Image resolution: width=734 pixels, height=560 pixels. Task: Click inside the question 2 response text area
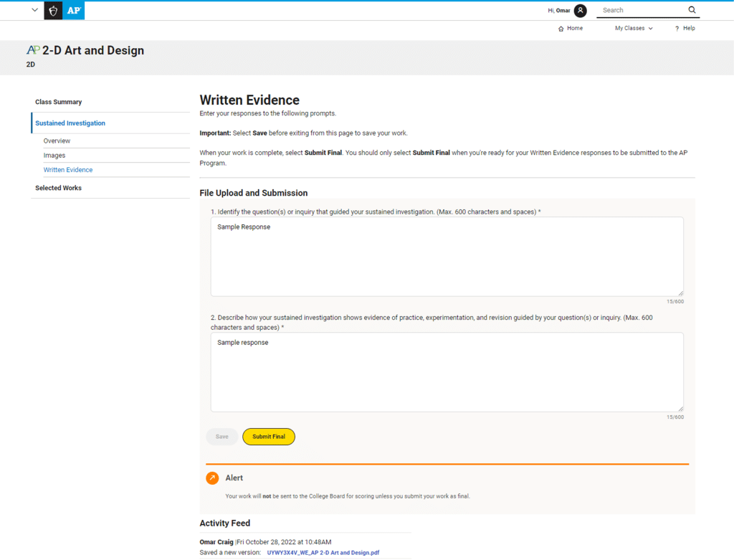(x=447, y=372)
